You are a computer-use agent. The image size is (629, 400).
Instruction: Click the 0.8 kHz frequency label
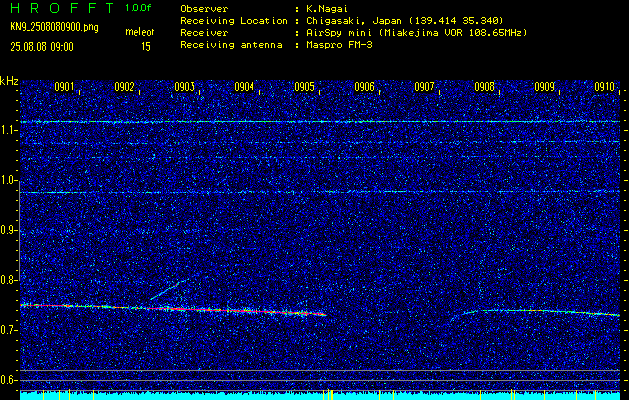tap(8, 280)
